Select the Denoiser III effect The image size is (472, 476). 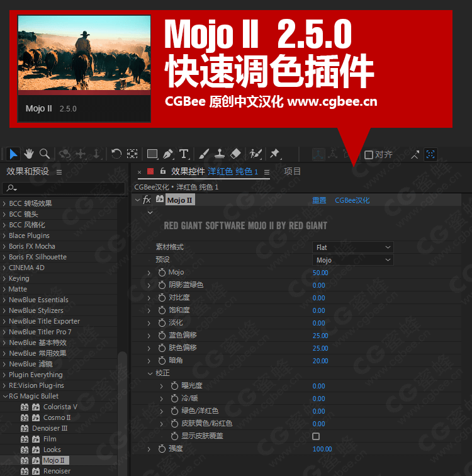tap(50, 428)
